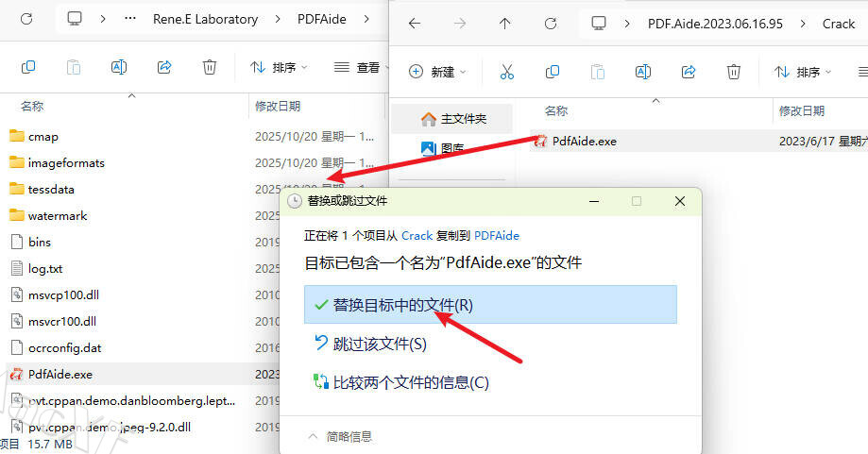The image size is (868, 454).
Task: Click the Crack source link in the dialog
Action: coord(417,235)
